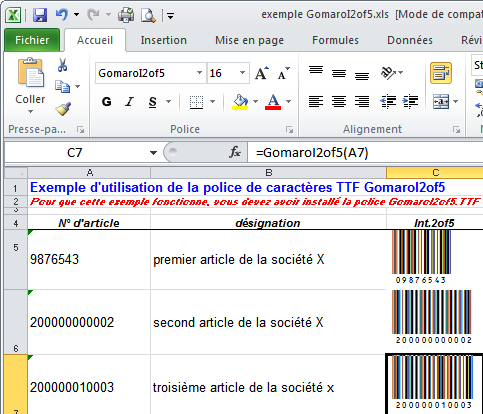Open the font color dropdown arrow
Screen dimensions: 483x414
click(289, 102)
